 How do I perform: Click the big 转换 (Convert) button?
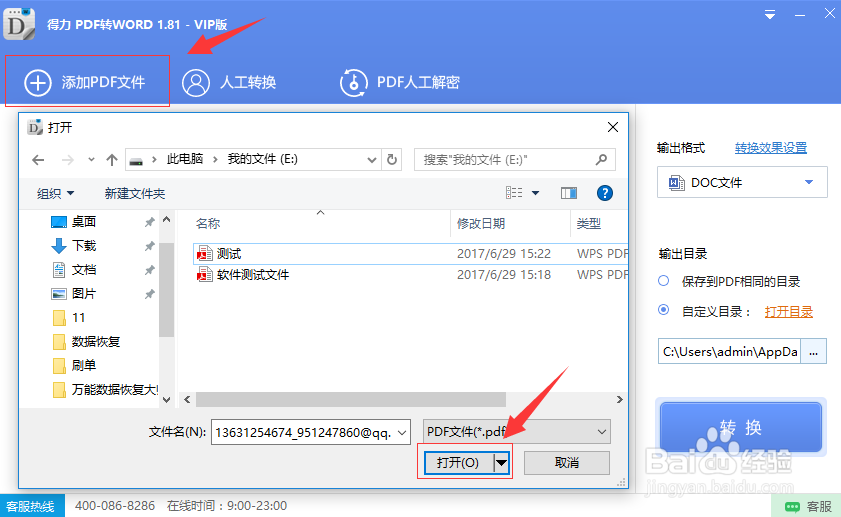[741, 427]
